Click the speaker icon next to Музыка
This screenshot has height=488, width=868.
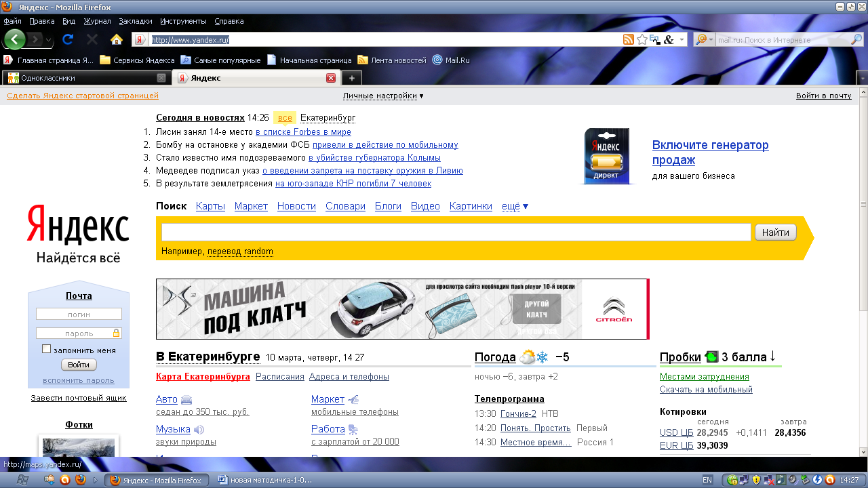199,430
